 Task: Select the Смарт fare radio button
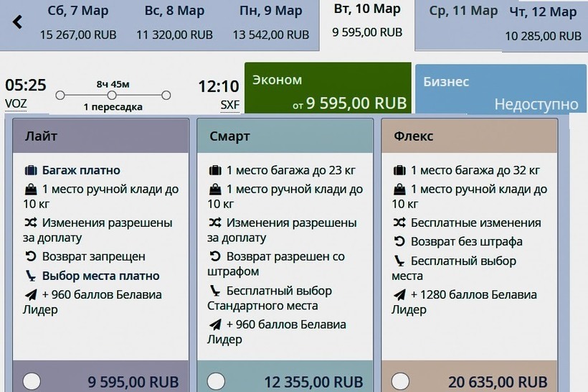(216, 381)
